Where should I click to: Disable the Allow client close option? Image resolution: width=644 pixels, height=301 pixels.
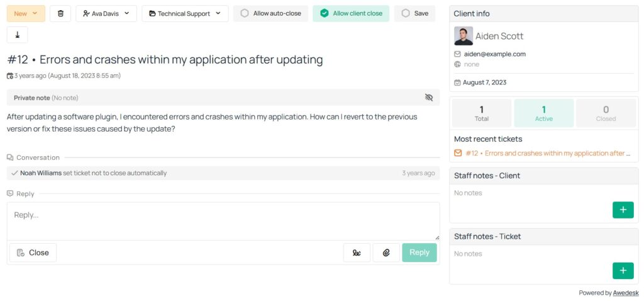click(351, 13)
